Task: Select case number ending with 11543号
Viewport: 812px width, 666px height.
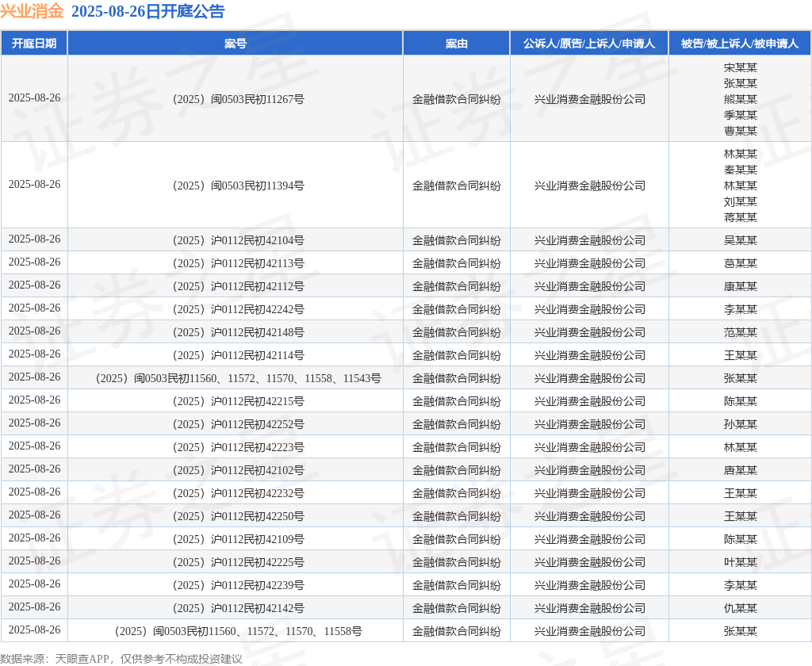Action: [x=238, y=378]
